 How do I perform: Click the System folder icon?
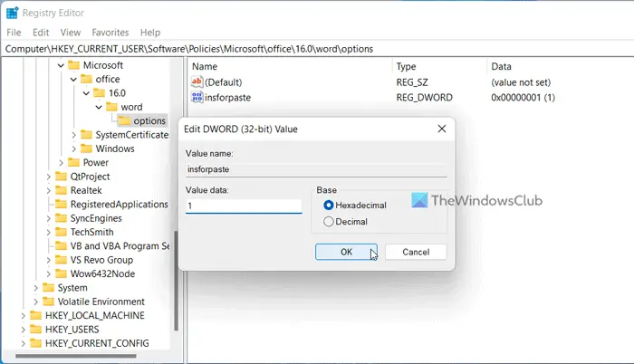49,288
